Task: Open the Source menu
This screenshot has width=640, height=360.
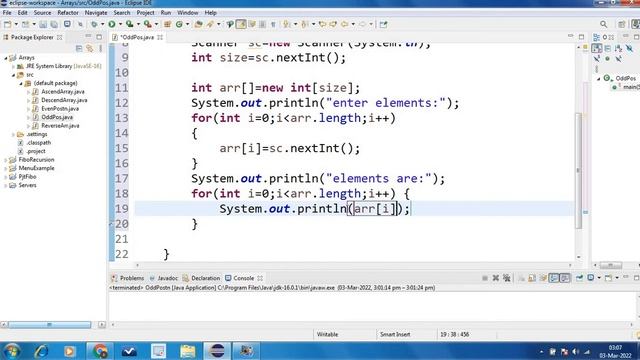Action: [42, 13]
